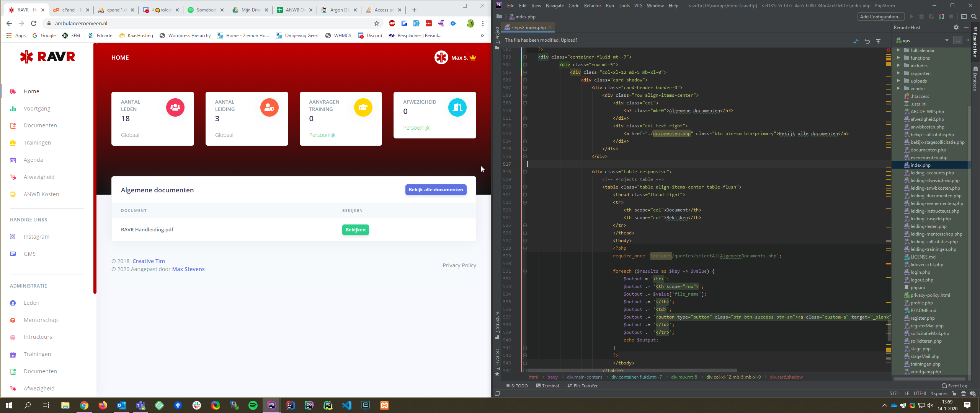The height and width of the screenshot is (413, 980).
Task: Open the Refactor menu in PhpStorm
Action: 592,6
